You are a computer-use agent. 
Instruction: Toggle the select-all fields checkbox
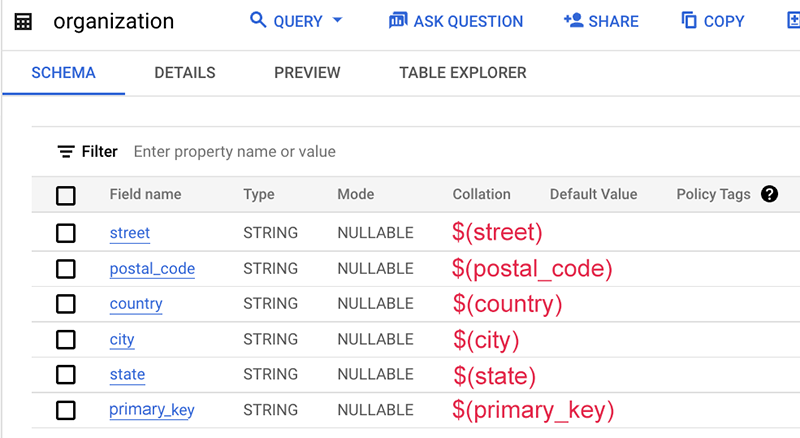[66, 195]
